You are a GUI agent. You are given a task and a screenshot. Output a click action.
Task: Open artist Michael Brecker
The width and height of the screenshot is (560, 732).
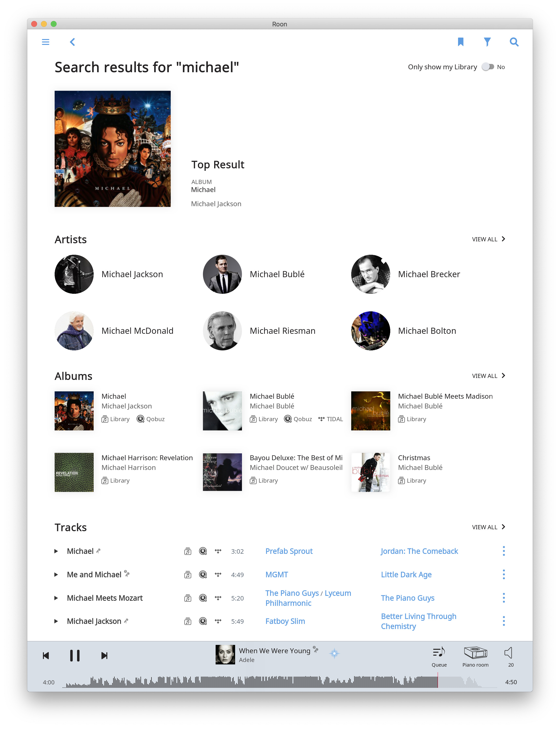click(x=429, y=274)
